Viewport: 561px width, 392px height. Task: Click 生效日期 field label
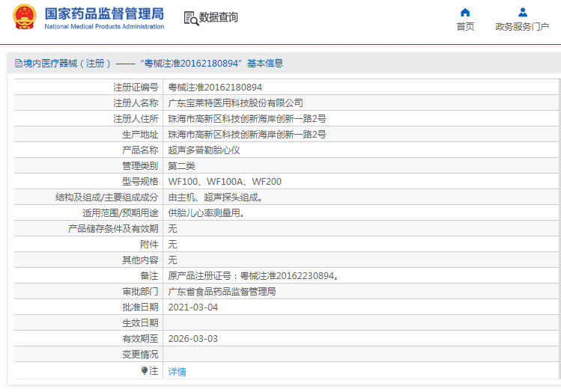[140, 323]
